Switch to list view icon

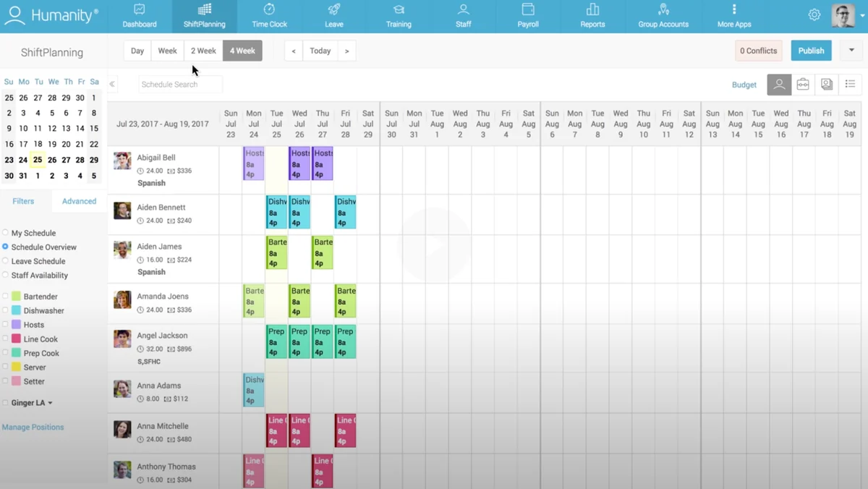[x=851, y=85]
